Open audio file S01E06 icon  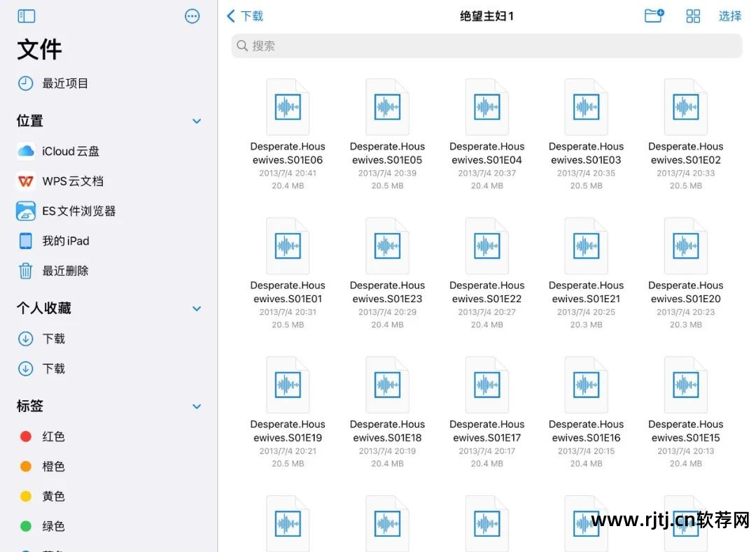tap(288, 107)
